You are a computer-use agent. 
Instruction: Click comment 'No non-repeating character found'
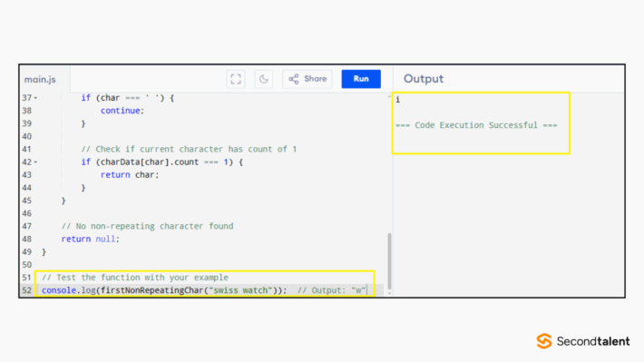[x=148, y=227]
